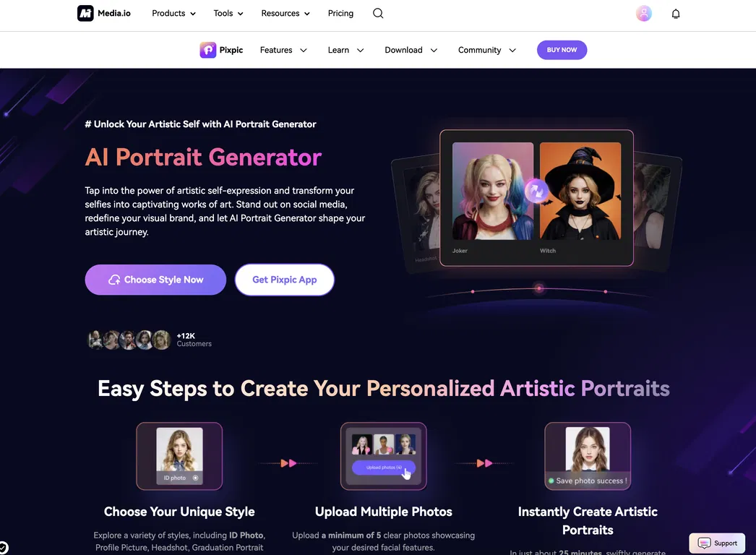Screen dimensions: 756x555
Task: Select the Witch portrait thumbnail
Action: [580, 191]
